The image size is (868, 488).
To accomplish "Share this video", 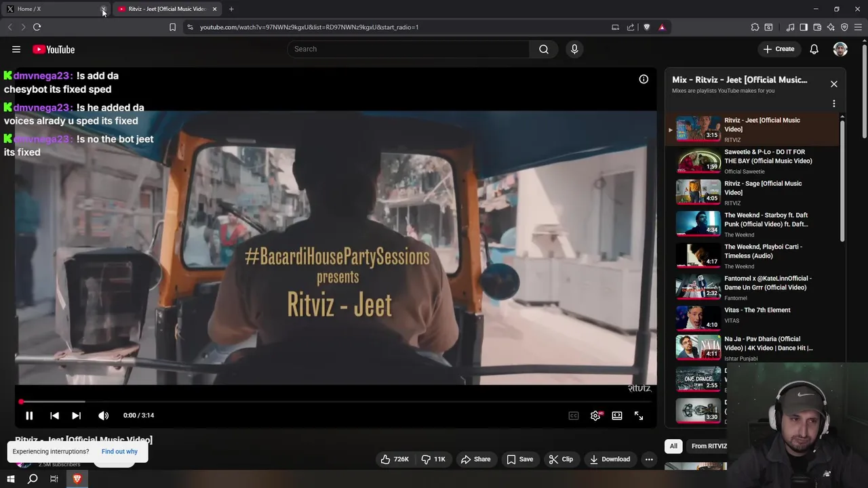I will 475,459.
